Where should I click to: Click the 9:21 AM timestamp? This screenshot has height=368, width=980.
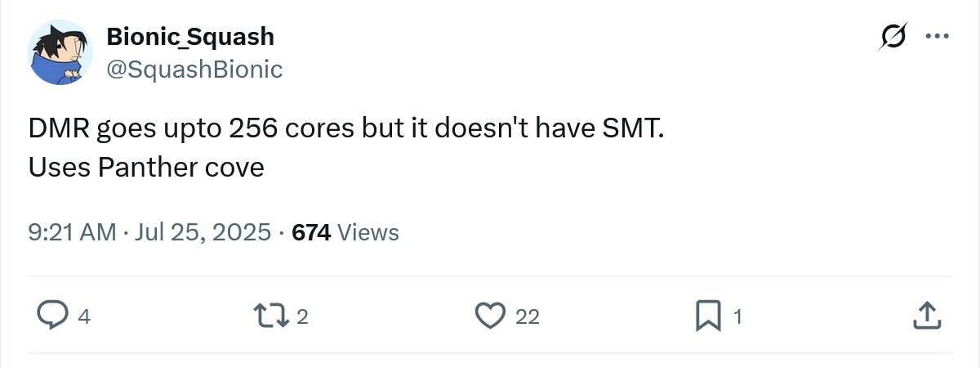pyautogui.click(x=72, y=232)
